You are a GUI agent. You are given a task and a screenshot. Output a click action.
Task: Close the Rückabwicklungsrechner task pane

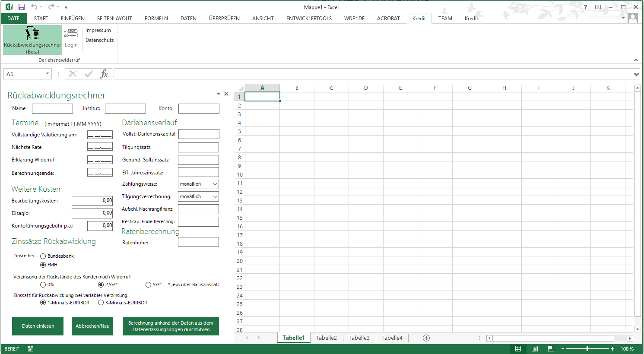coord(226,94)
